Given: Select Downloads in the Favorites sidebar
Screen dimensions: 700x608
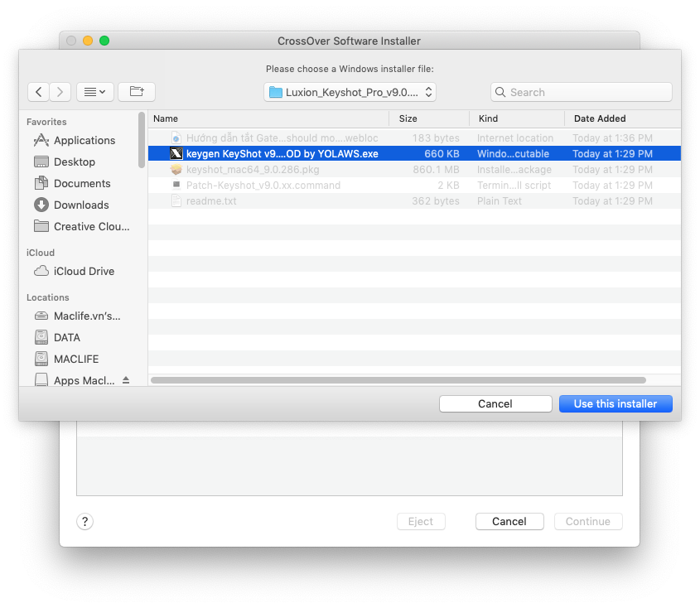Looking at the screenshot, I should [x=80, y=205].
